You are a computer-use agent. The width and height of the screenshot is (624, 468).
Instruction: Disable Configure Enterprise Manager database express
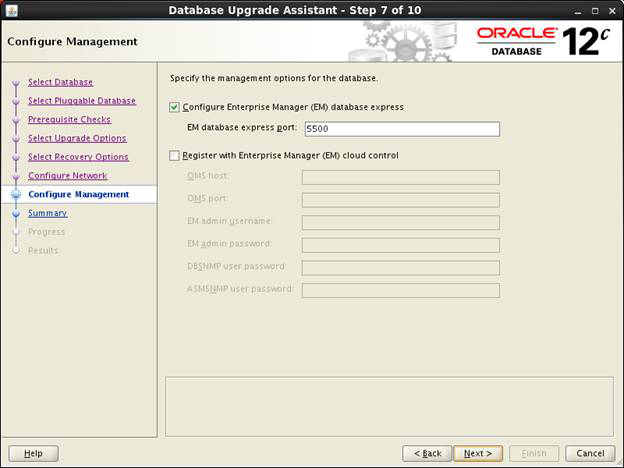point(176,107)
